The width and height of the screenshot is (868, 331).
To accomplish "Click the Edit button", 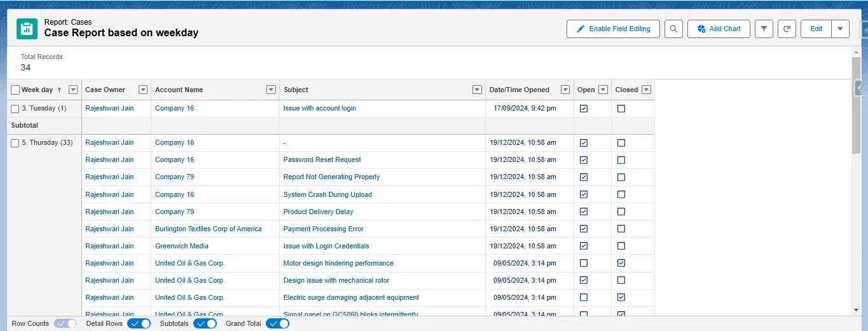I will point(816,29).
